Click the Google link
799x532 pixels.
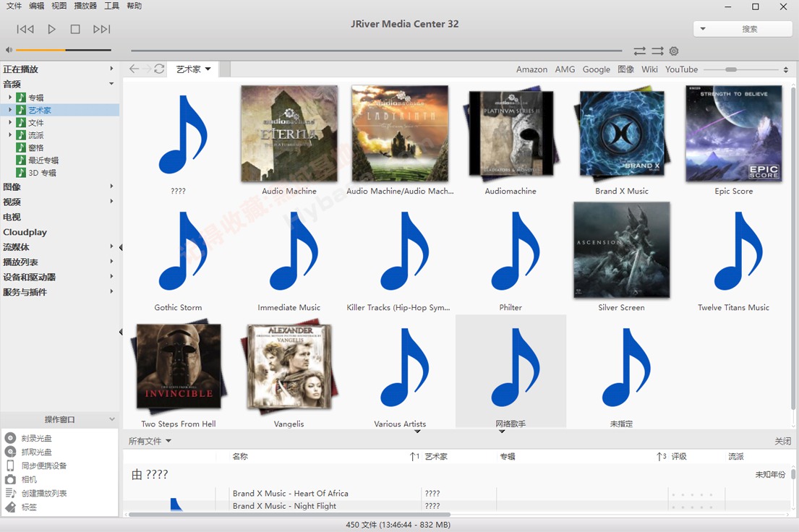[x=597, y=69]
